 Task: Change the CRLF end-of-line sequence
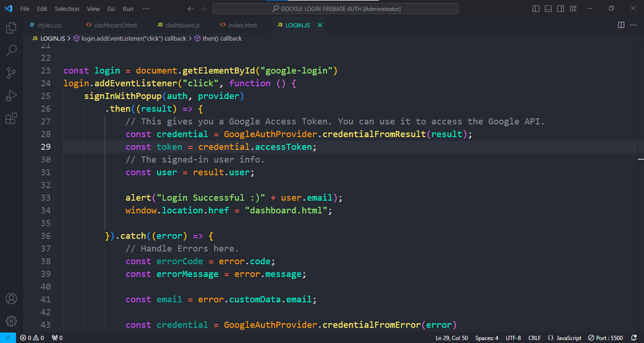point(535,338)
